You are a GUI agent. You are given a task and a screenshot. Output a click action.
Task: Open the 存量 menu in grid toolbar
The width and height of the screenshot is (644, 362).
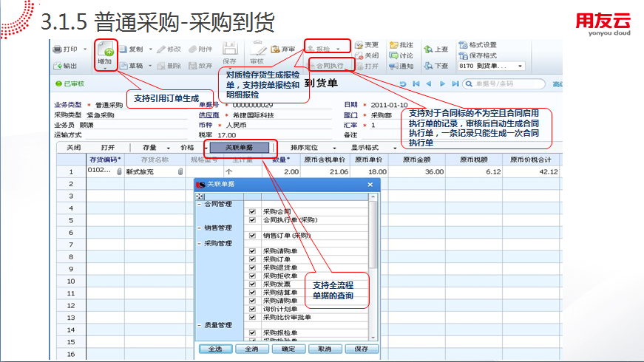(149, 147)
